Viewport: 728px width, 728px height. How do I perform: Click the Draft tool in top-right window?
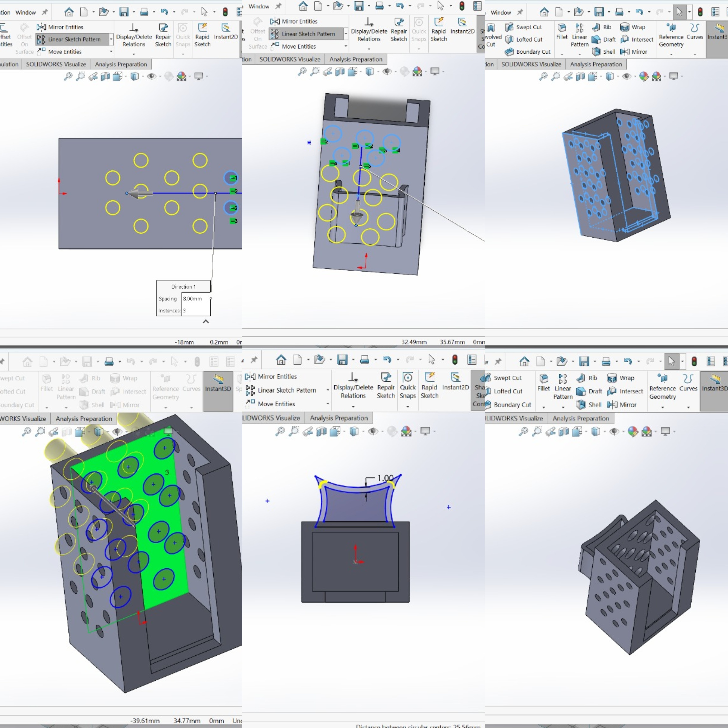coord(604,39)
